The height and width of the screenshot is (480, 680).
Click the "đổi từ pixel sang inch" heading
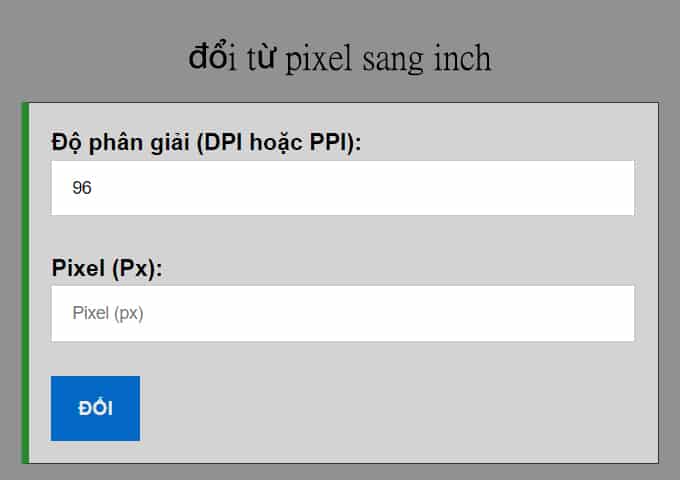(x=340, y=58)
